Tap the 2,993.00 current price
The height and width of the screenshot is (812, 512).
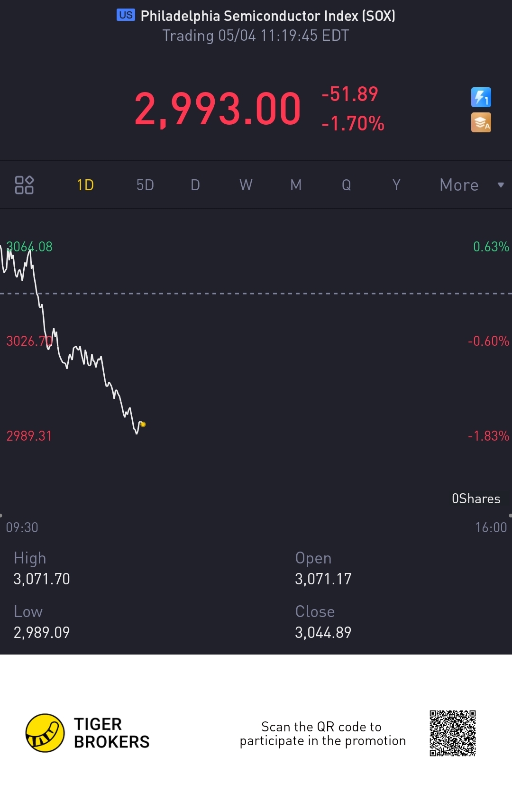(x=218, y=109)
